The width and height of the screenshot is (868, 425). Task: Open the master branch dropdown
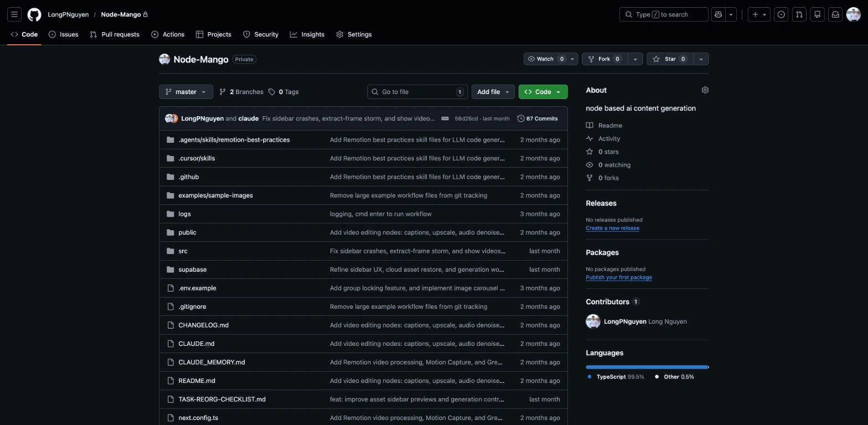tap(185, 92)
